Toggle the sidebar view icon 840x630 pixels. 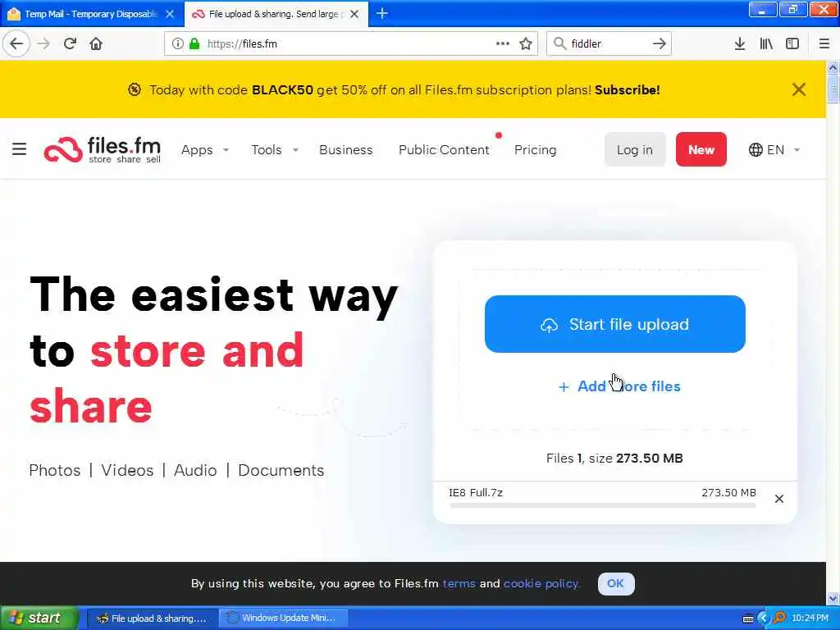(x=792, y=43)
